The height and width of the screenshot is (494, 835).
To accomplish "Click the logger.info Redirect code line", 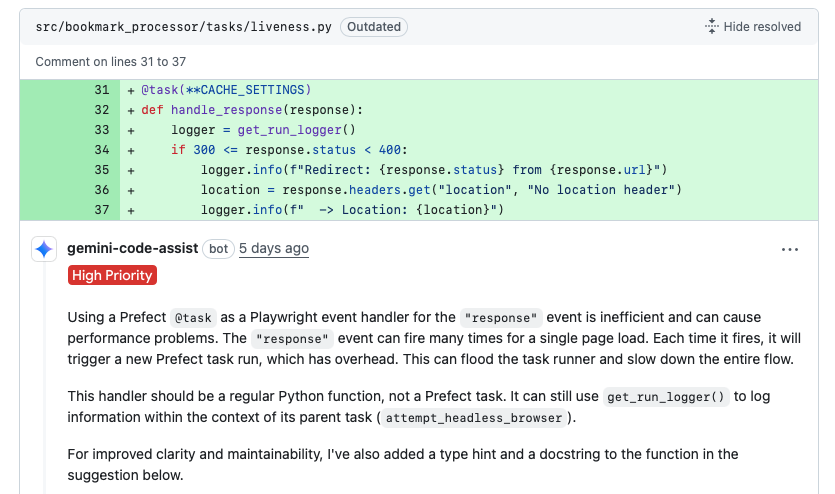I will (x=434, y=170).
